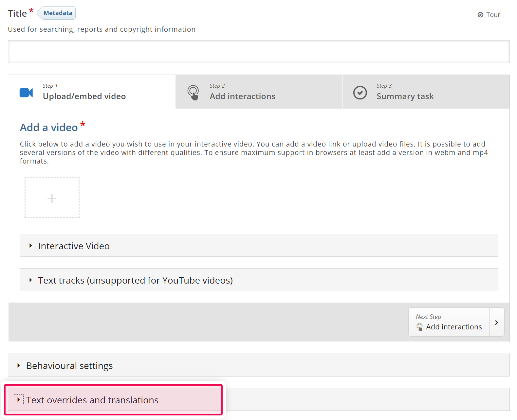Screen dimensions: 517x420
Task: Click the 'Used for searching, reports' description
Action: (102, 29)
